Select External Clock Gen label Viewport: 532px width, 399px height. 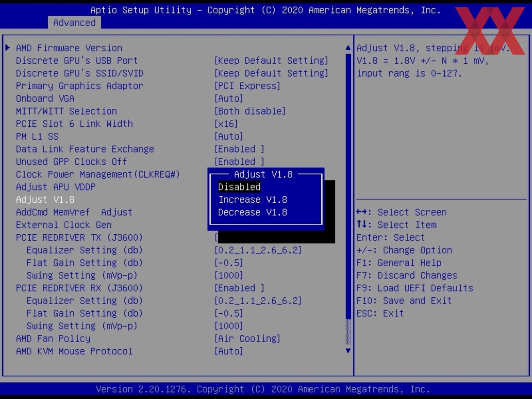pos(64,225)
